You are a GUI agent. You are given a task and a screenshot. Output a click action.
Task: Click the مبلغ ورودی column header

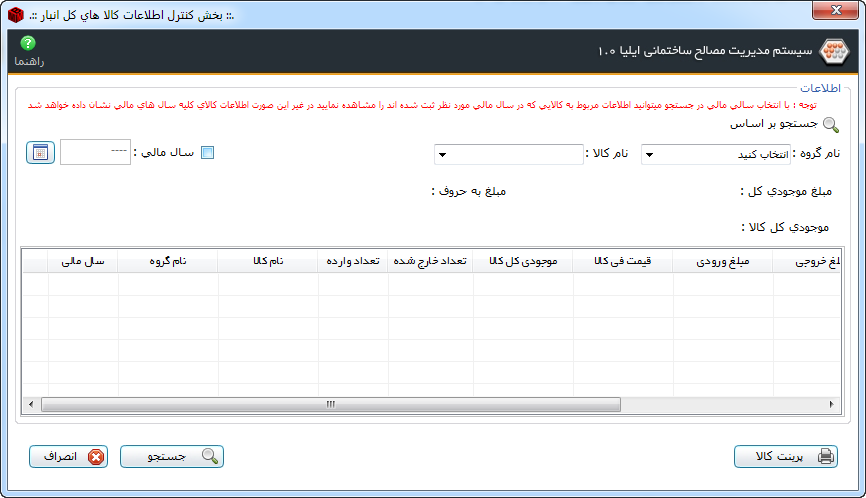723,261
